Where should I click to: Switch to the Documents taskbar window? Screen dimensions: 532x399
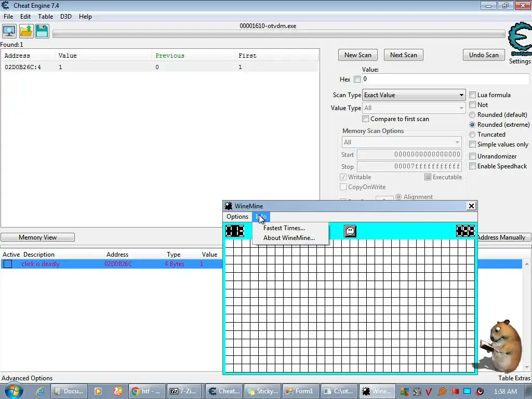[69, 392]
